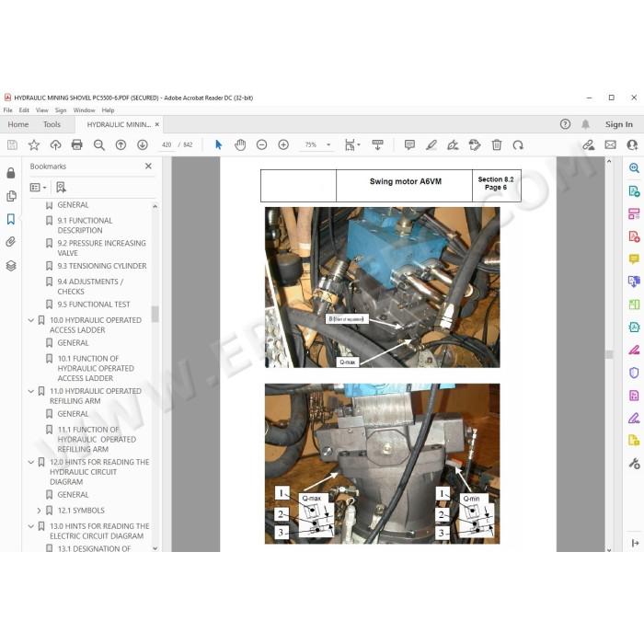Viewport: 644px width, 644px height.
Task: Collapse 11.0 Hydraulic Operated Refilling Arm
Action: click(x=31, y=391)
